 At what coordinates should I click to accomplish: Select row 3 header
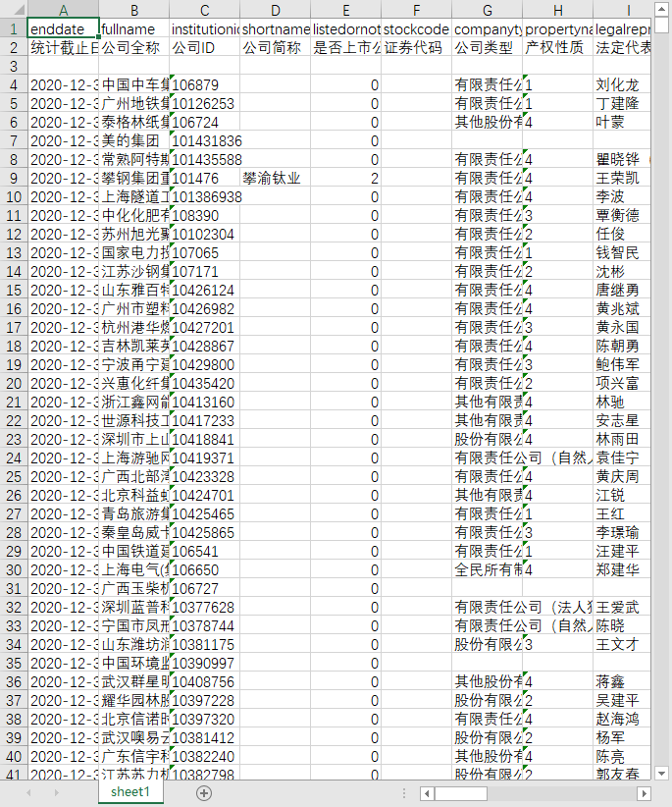tap(14, 66)
